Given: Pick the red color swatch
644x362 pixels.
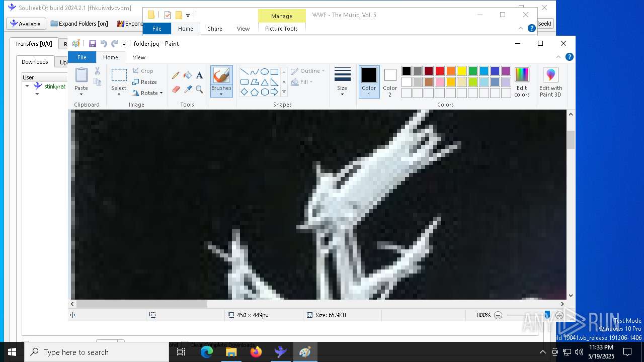Looking at the screenshot, I should [439, 71].
